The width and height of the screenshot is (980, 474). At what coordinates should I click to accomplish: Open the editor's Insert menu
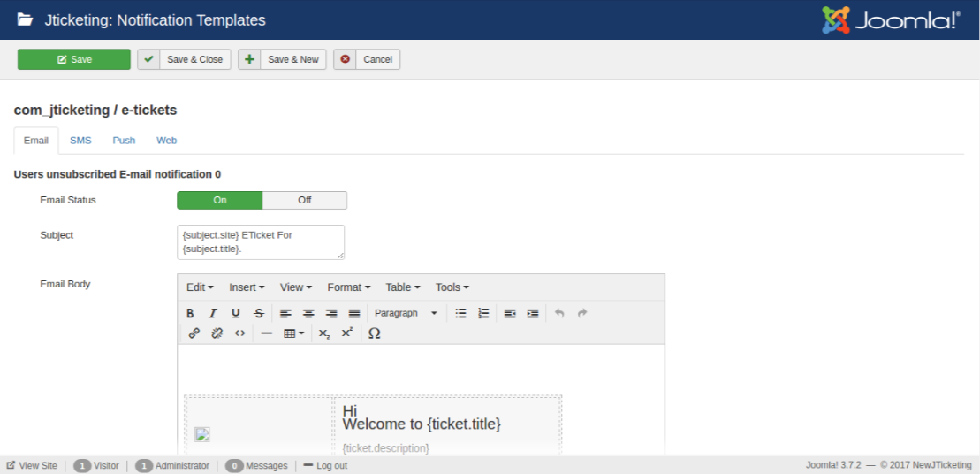(247, 287)
